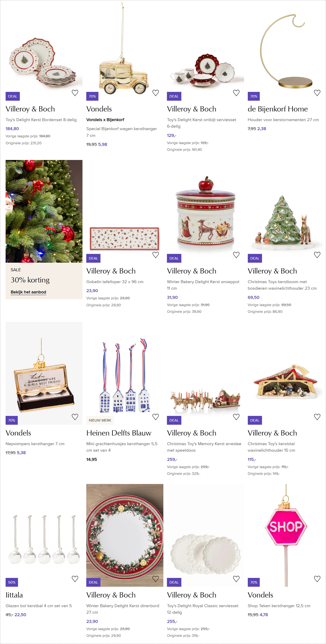This screenshot has height=644, width=326.
Task: Open Christmas Toy's Memory Kerst arreslee product
Action: click(x=204, y=447)
